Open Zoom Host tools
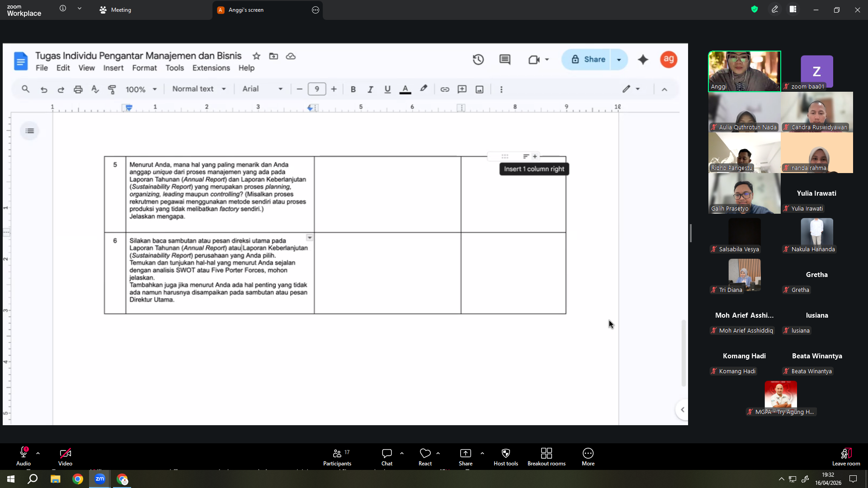 pyautogui.click(x=506, y=457)
